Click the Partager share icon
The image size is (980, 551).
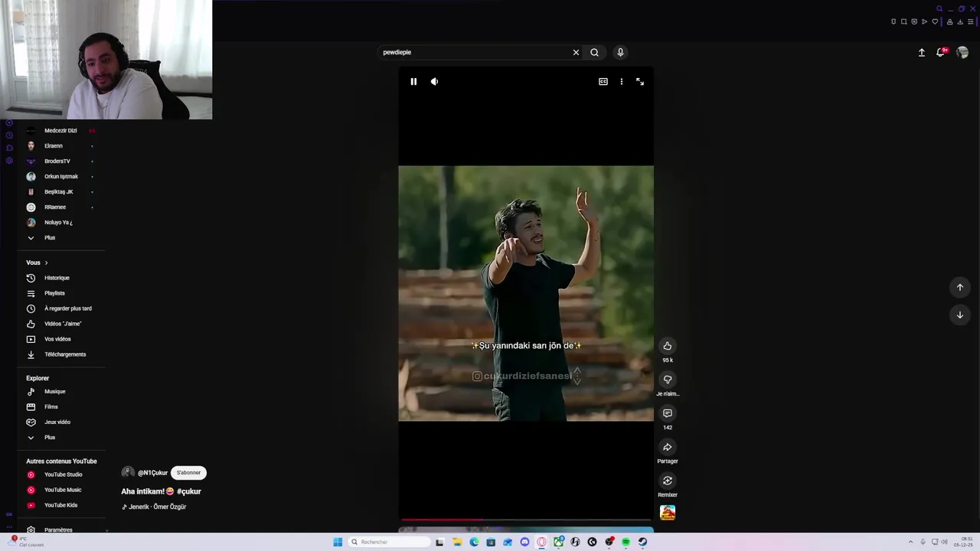coord(668,447)
